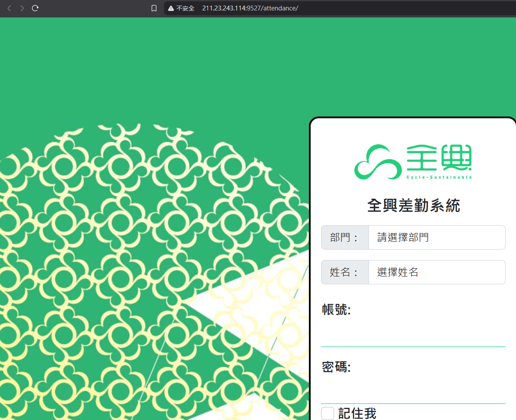The height and width of the screenshot is (420, 516).
Task: Go forward using browser forward arrow
Action: [22, 8]
